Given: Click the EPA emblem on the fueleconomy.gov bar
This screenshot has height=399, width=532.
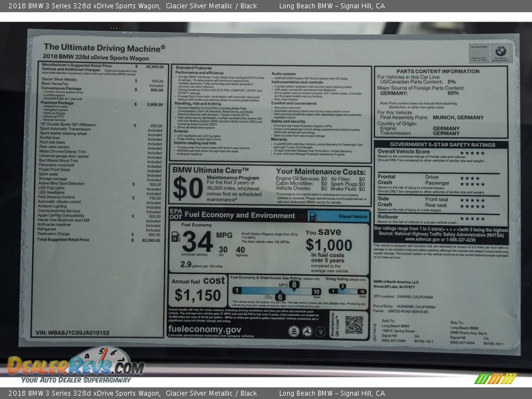Looking at the screenshot, I should (294, 331).
